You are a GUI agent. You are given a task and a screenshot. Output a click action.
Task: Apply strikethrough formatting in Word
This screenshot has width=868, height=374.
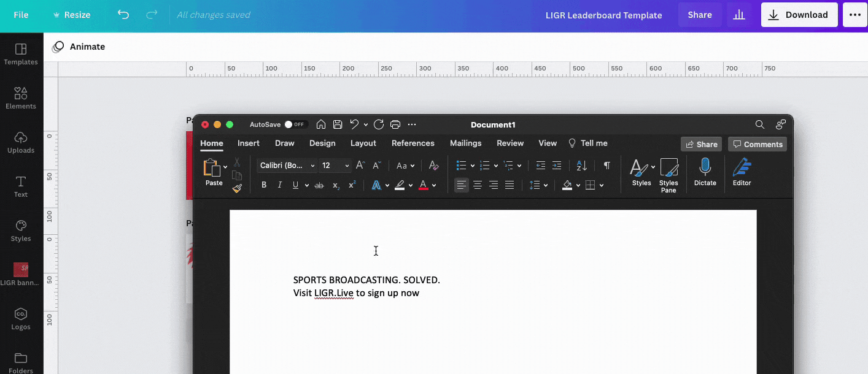tap(319, 185)
